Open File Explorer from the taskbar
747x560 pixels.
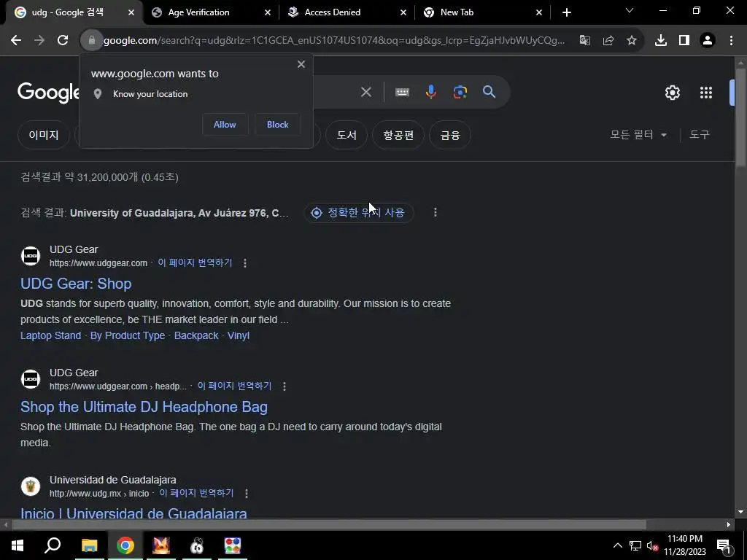89,545
